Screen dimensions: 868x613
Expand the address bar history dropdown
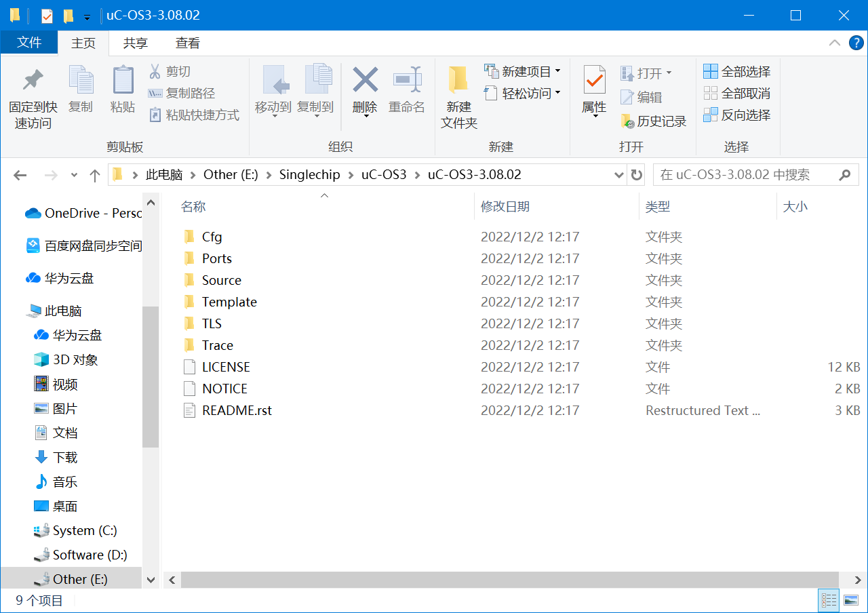[x=618, y=175]
